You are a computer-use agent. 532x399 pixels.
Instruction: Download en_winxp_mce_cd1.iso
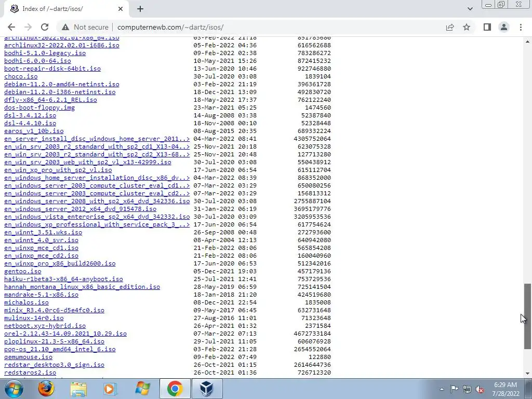pyautogui.click(x=41, y=248)
